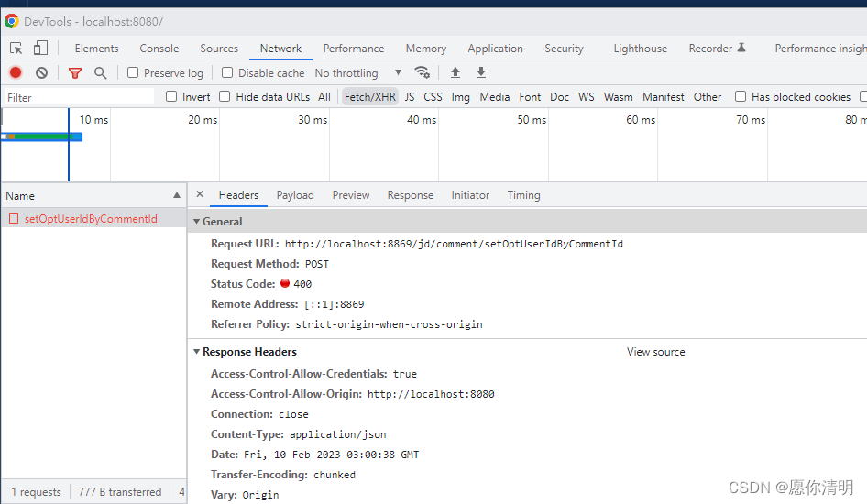This screenshot has width=867, height=504.
Task: Open the Performance insights tab
Action: [820, 49]
